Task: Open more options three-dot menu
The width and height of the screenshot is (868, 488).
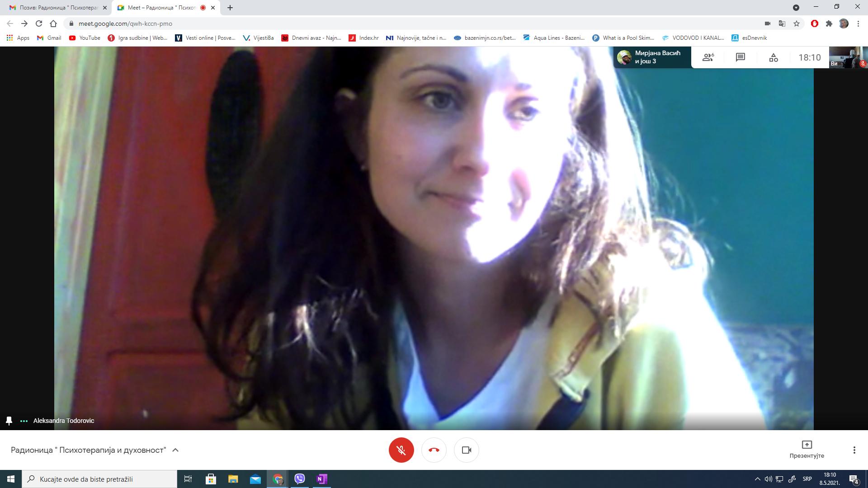Action: click(x=854, y=450)
